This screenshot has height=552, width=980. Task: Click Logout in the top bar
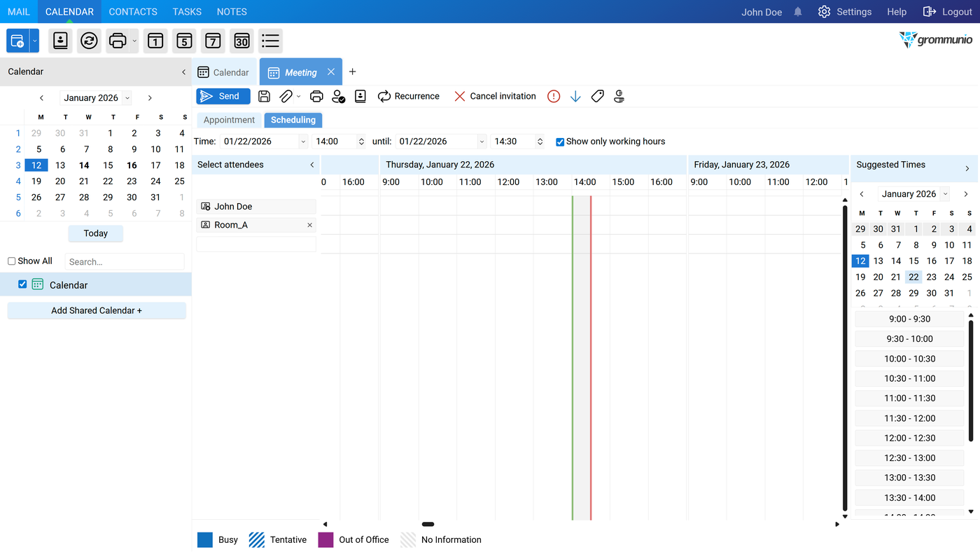948,12
